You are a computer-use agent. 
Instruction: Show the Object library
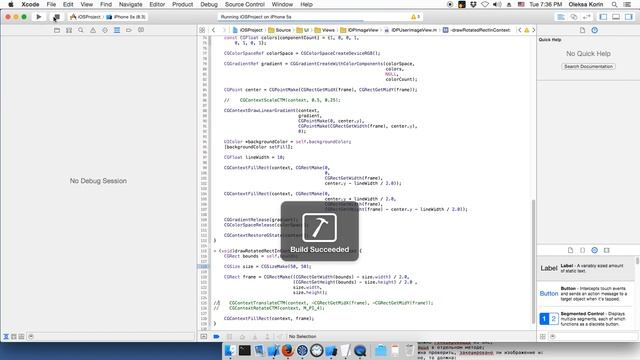595,250
